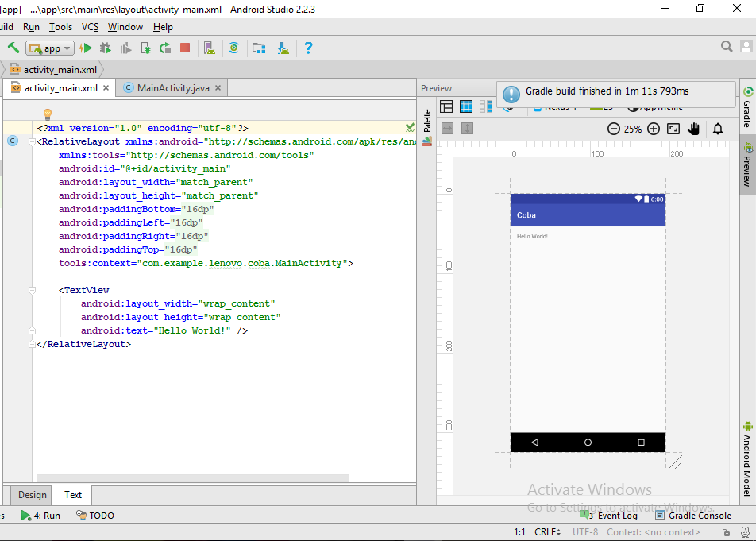Zoom out the layout preview
Screen dimensions: 756x541
point(614,129)
